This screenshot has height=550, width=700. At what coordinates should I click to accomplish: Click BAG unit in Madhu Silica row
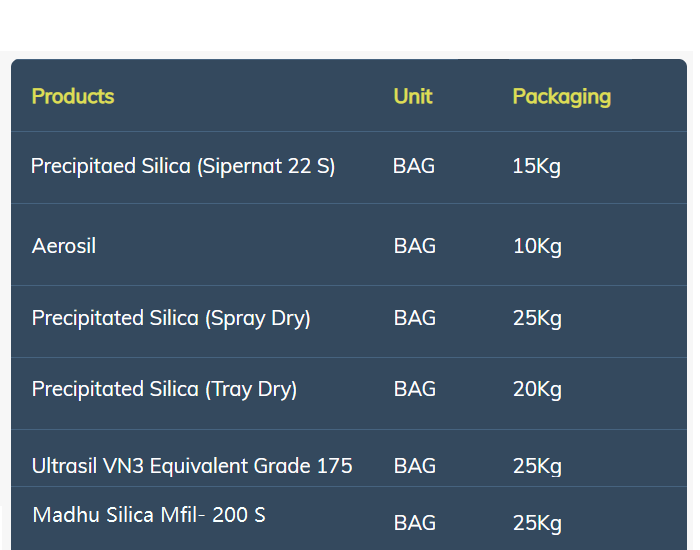(415, 523)
